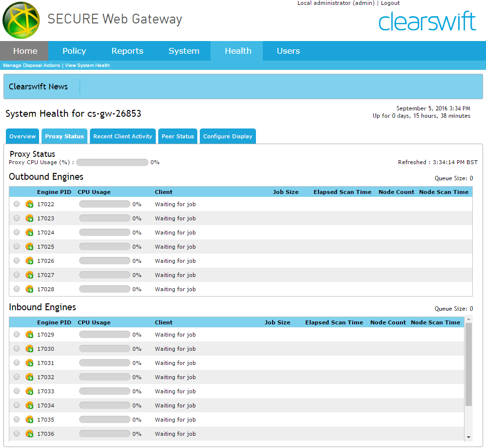Screen dimensions: 486x448
Task: Click the Outbound Engines Elapsed Scan Time header
Action: click(342, 192)
